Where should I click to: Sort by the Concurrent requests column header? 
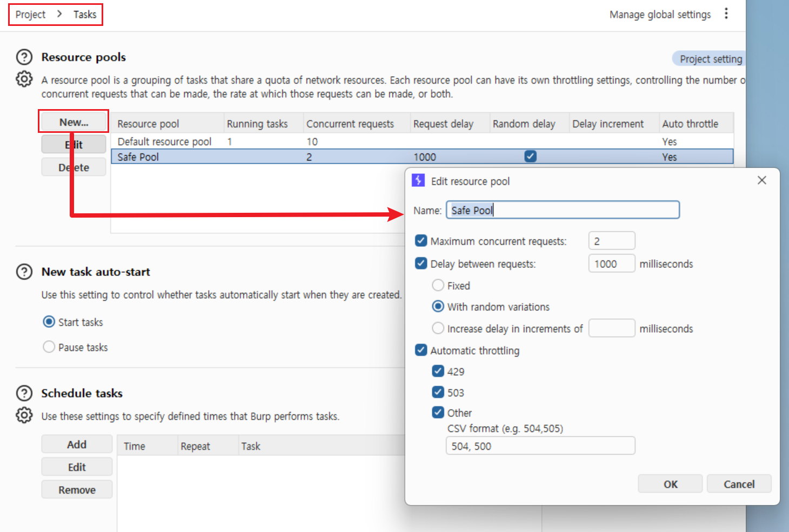357,123
